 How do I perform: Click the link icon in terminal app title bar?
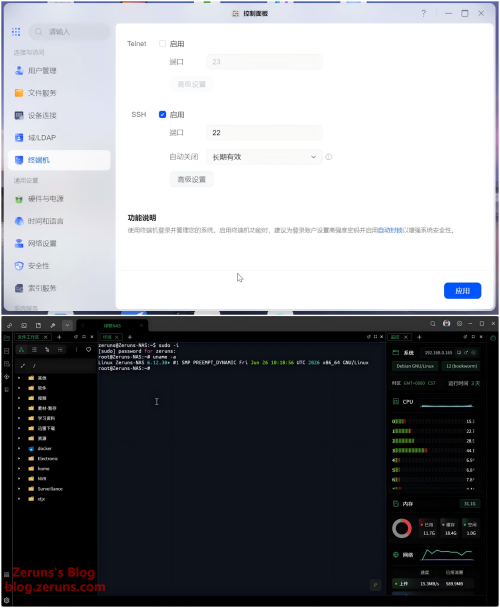9,325
